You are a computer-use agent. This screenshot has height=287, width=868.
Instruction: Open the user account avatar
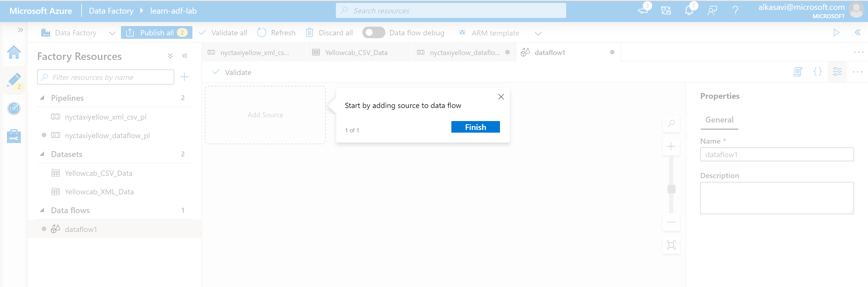click(x=856, y=10)
